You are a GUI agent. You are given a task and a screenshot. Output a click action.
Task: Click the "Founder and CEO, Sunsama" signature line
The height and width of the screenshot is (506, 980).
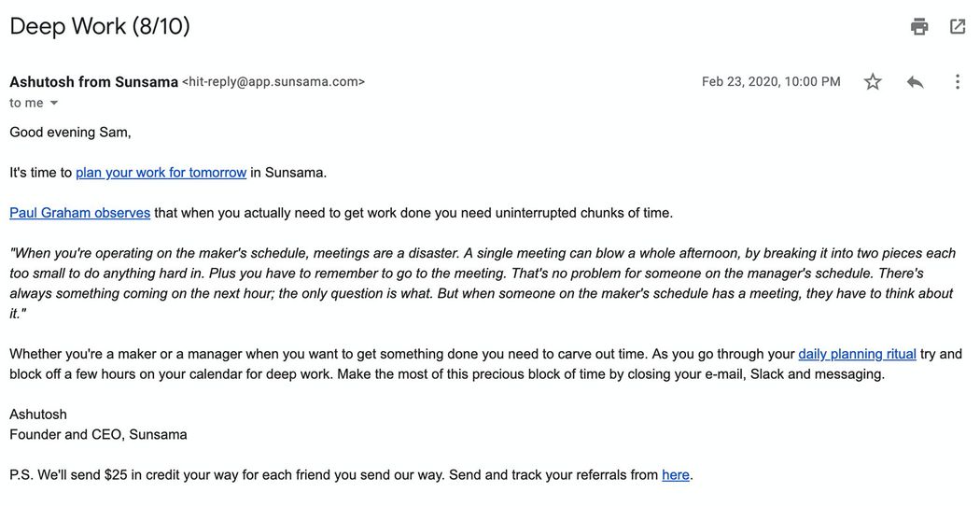[98, 434]
